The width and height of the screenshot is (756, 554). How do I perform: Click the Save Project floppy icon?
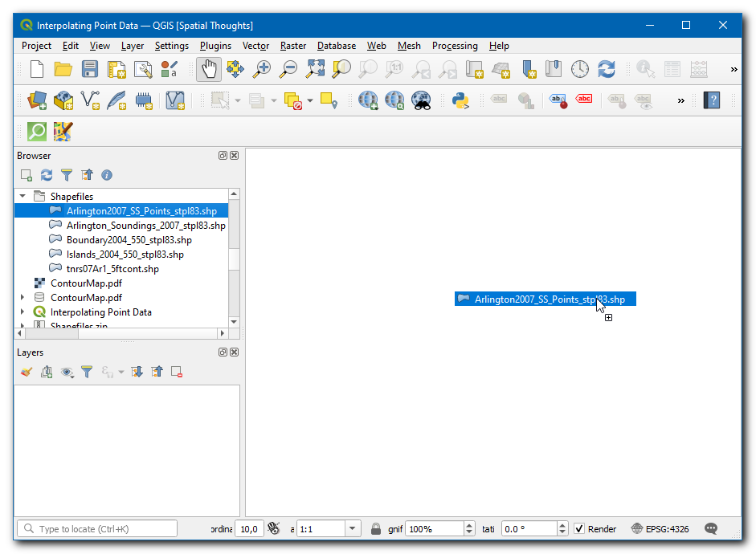[90, 70]
